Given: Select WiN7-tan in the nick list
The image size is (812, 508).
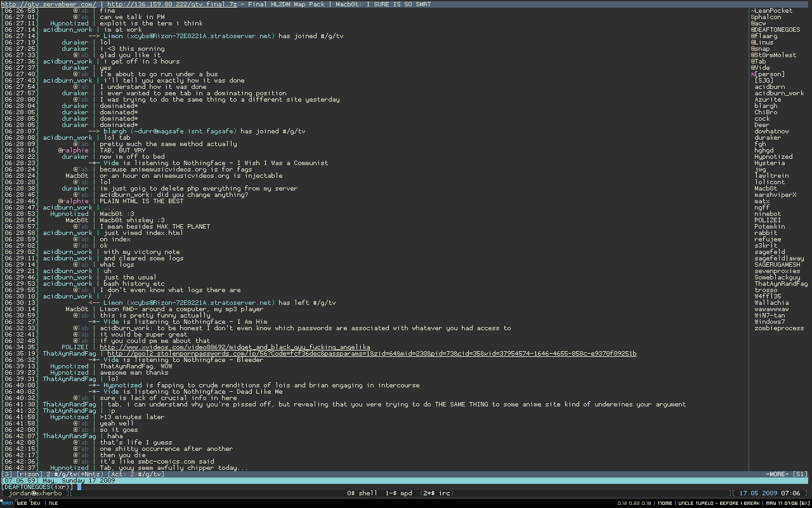Looking at the screenshot, I should (769, 315).
